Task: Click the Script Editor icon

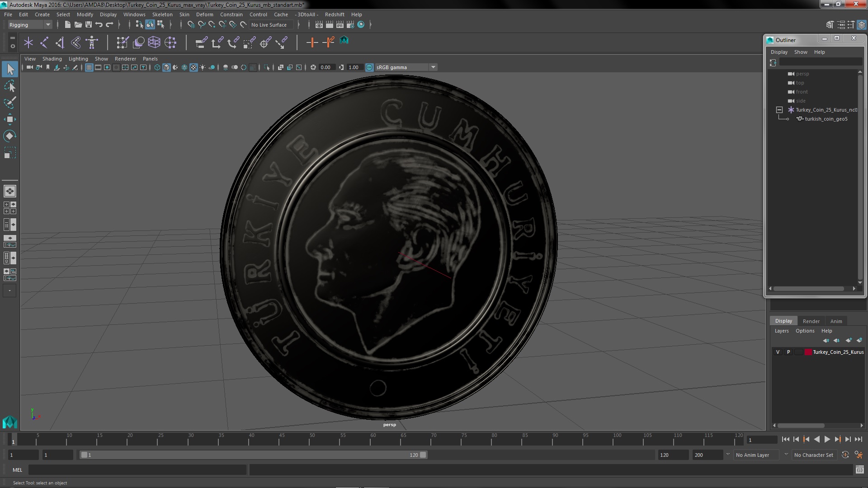Action: point(859,470)
